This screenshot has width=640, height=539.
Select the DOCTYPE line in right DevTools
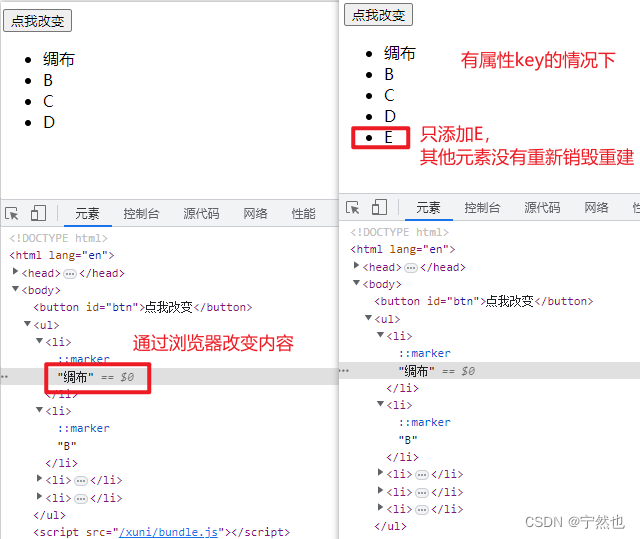point(400,232)
